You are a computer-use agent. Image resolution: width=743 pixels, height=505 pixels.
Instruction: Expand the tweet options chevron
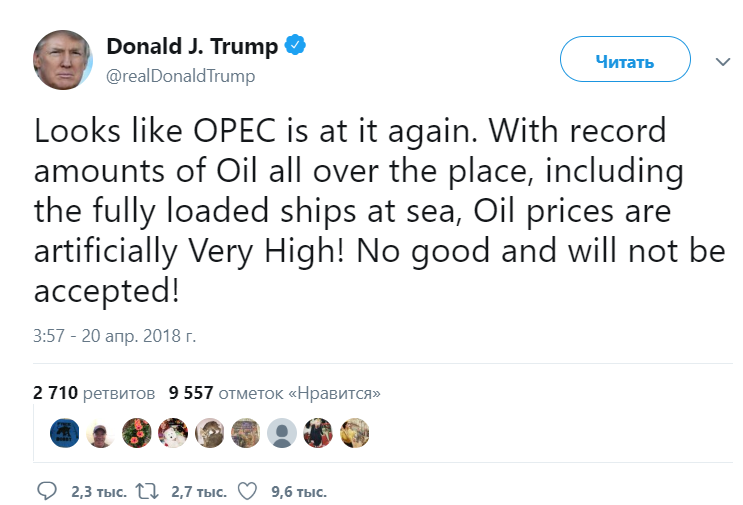pos(723,62)
